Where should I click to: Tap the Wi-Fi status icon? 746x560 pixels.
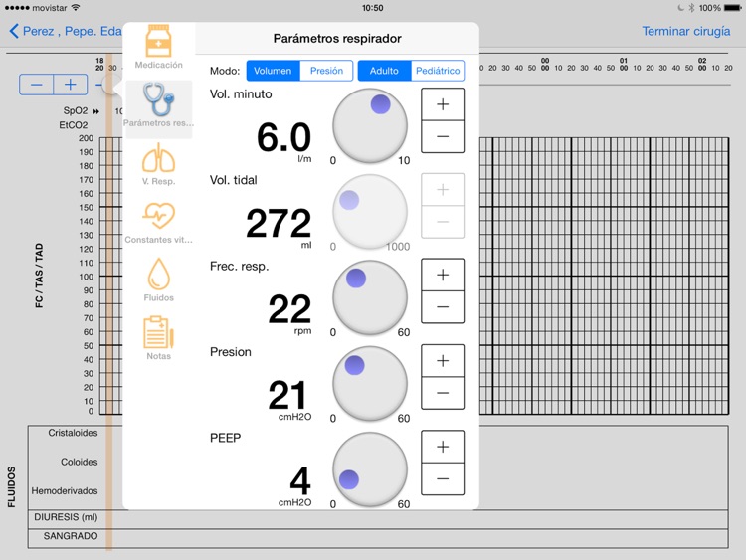pyautogui.click(x=76, y=8)
